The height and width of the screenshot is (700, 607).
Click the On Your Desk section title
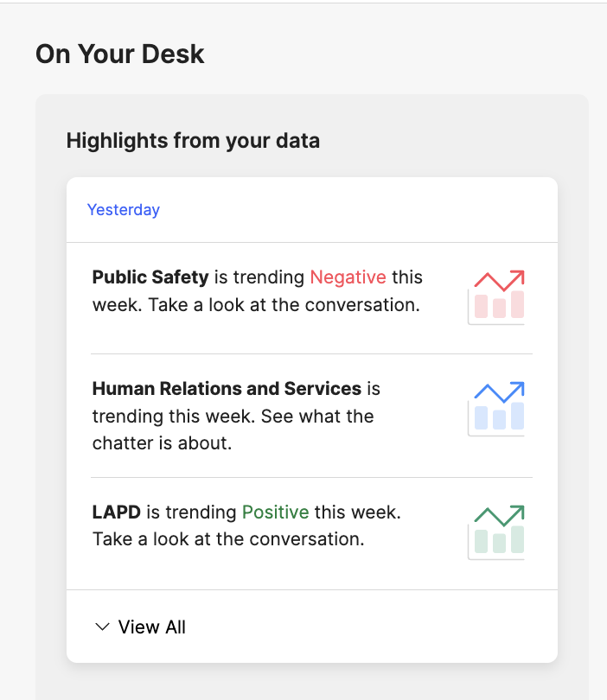point(119,54)
